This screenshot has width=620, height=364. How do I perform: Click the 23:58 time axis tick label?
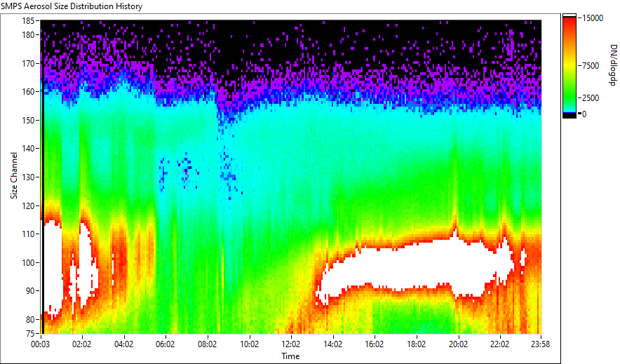pyautogui.click(x=540, y=344)
